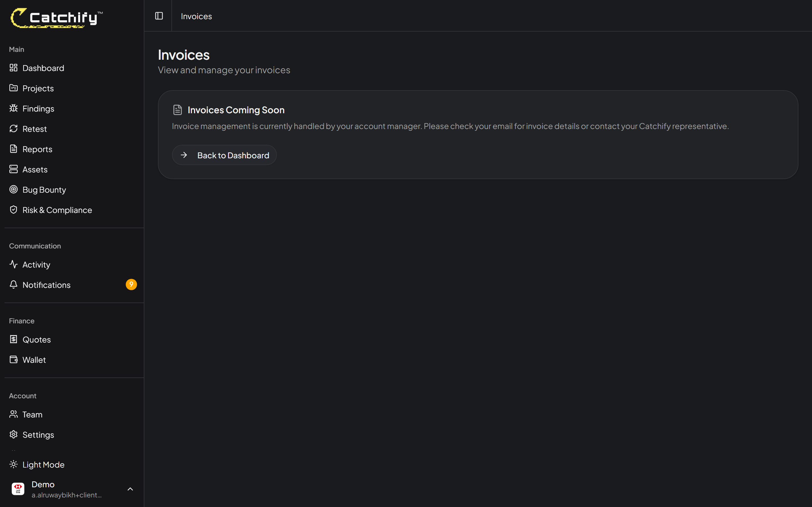Open the Team account dropdown
This screenshot has width=812, height=507.
[32, 414]
